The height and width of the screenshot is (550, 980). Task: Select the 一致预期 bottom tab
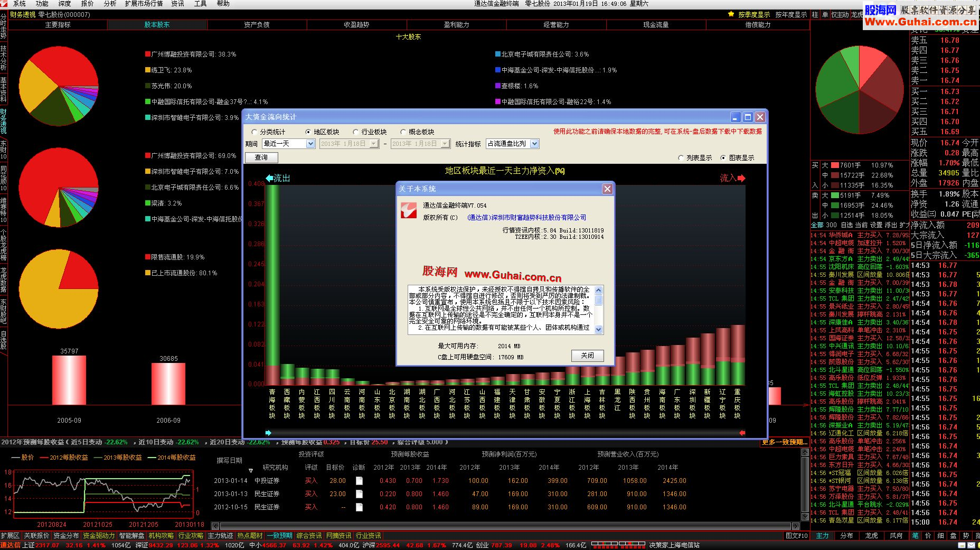(279, 536)
